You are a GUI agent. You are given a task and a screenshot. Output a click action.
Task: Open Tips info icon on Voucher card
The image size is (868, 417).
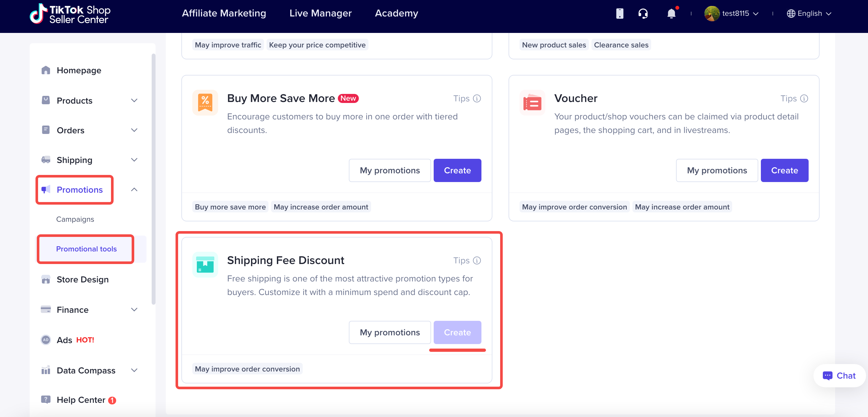pyautogui.click(x=804, y=98)
